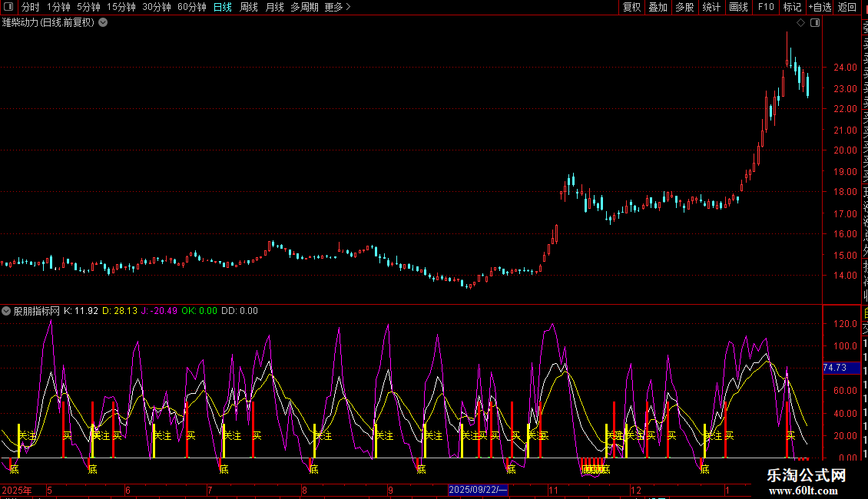
Task: Select the 周线 weekly period tab
Action: [248, 7]
